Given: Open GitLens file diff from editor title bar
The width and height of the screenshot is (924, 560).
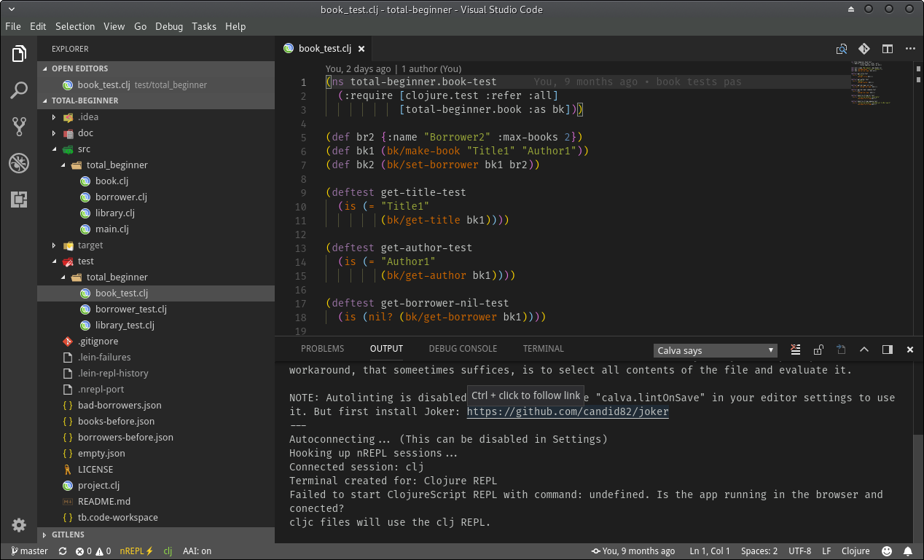Looking at the screenshot, I should pyautogui.click(x=842, y=49).
